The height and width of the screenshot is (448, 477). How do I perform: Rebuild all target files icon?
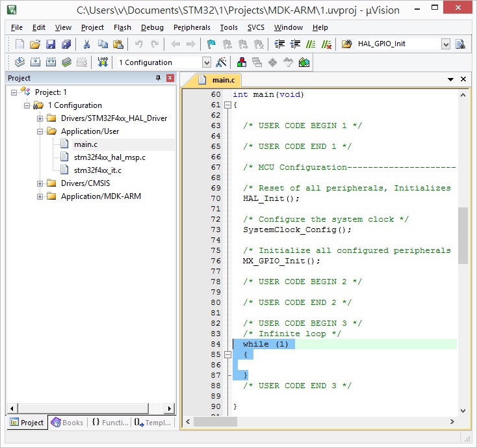pos(51,62)
